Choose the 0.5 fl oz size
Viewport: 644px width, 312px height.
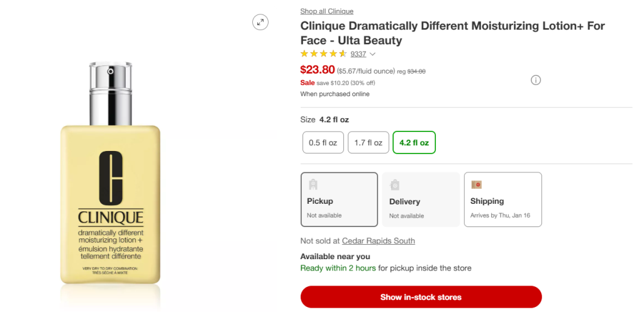tap(323, 143)
